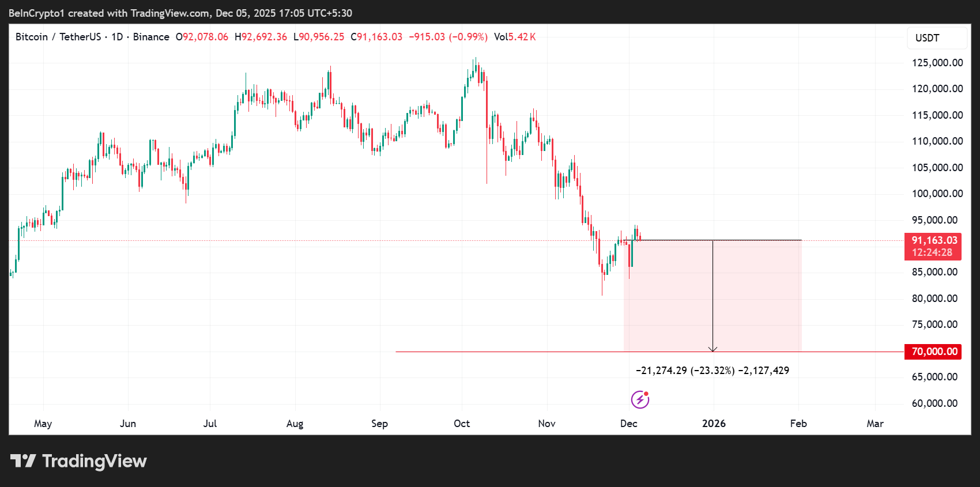
Task: Click the 125,000.00 price scale label
Action: (x=937, y=63)
